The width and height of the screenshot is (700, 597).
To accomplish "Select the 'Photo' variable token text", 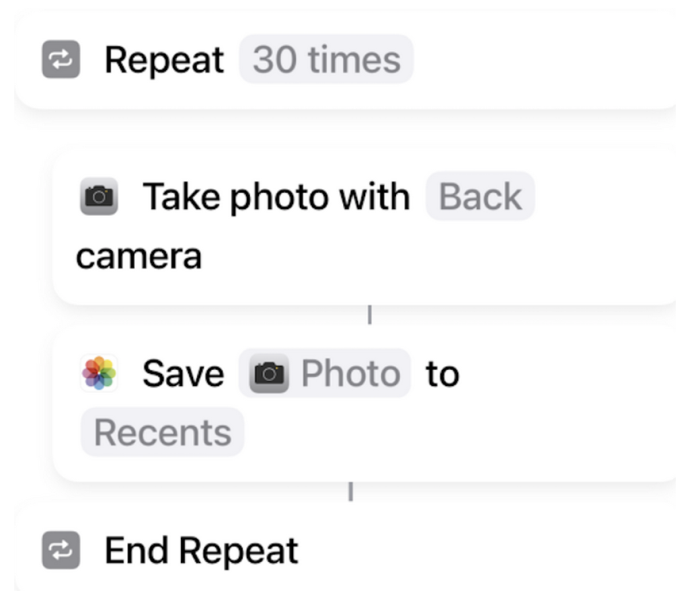I will point(350,373).
